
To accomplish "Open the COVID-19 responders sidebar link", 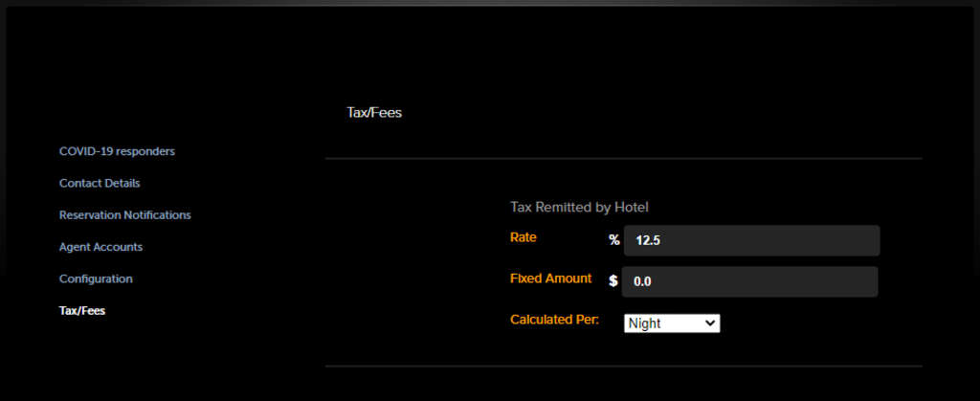I will [x=117, y=151].
